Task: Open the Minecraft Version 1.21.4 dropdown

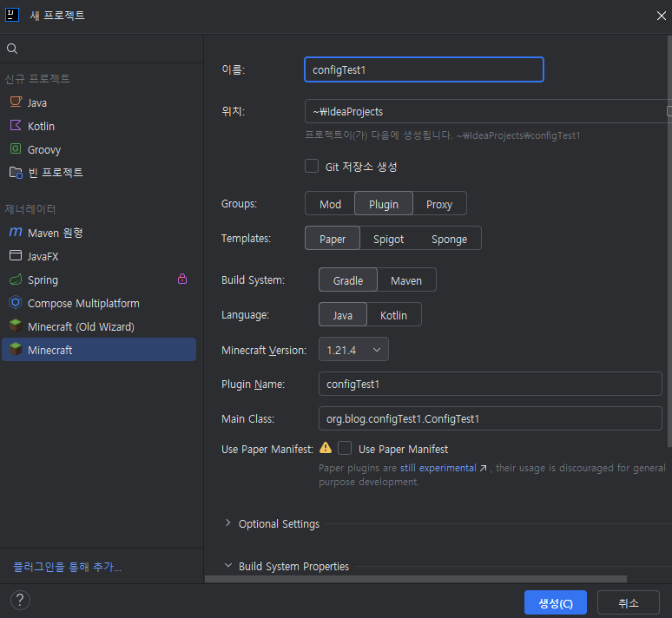Action: pyautogui.click(x=353, y=350)
